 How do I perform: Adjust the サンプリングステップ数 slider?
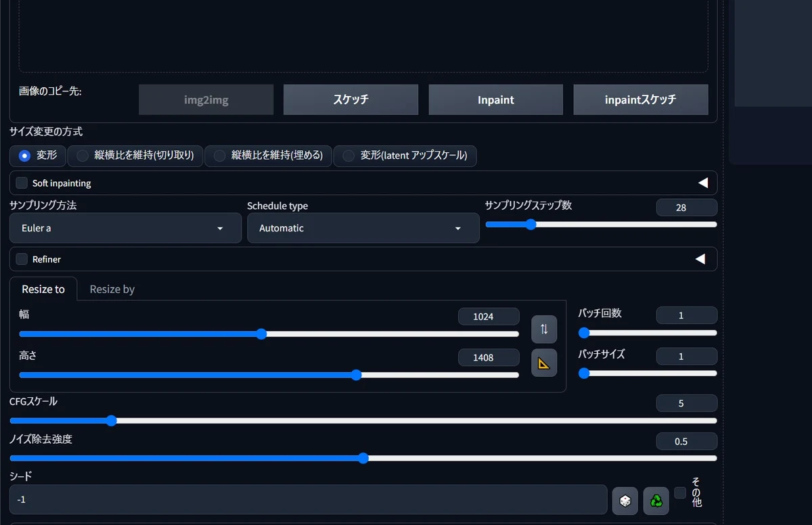coord(601,224)
